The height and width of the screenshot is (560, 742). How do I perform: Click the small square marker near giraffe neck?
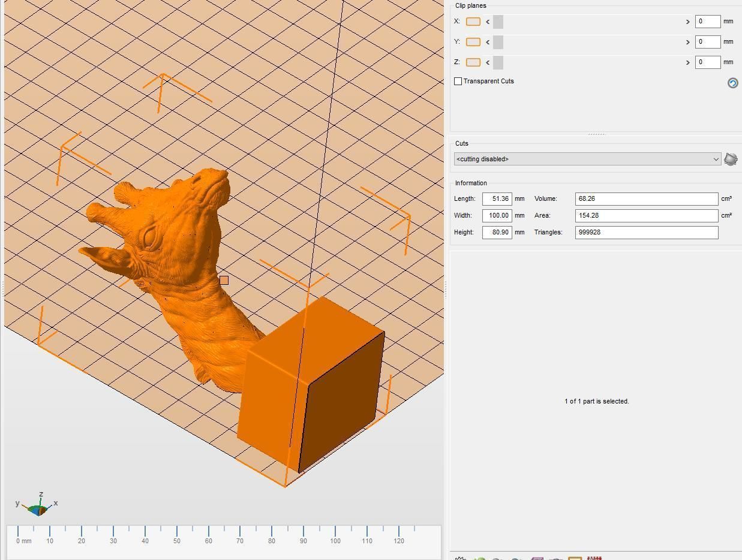click(x=224, y=280)
